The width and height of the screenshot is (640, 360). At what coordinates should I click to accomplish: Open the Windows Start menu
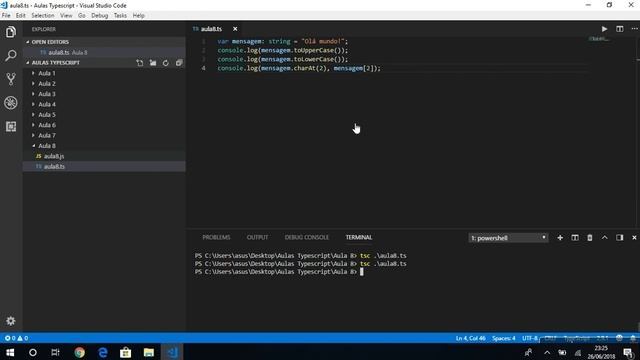click(10, 352)
